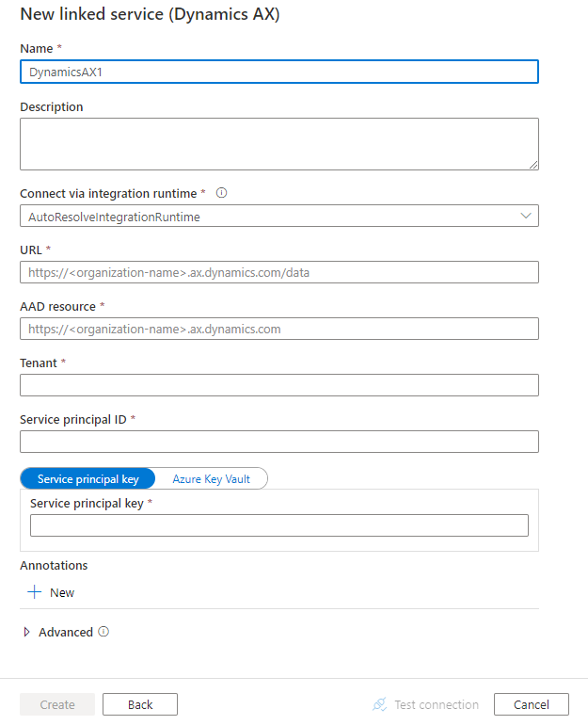Click the Test connection link
The width and height of the screenshot is (588, 725).
[x=436, y=704]
